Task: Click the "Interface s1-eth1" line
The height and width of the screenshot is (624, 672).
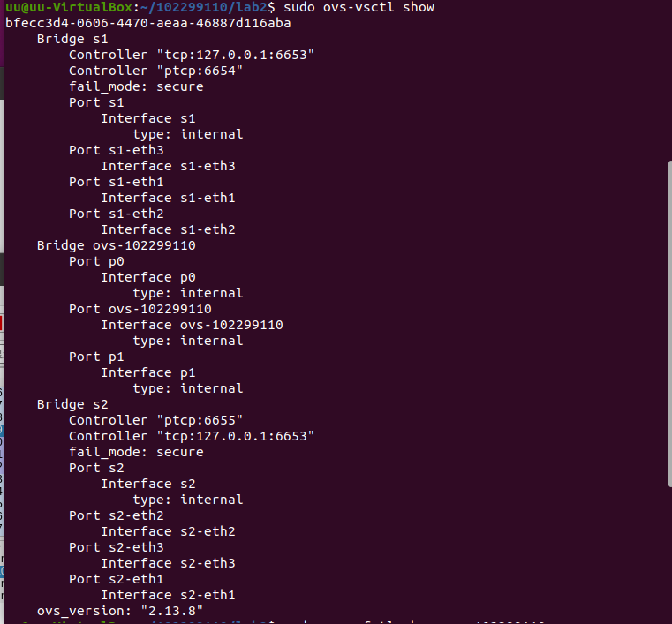Action: pos(168,198)
